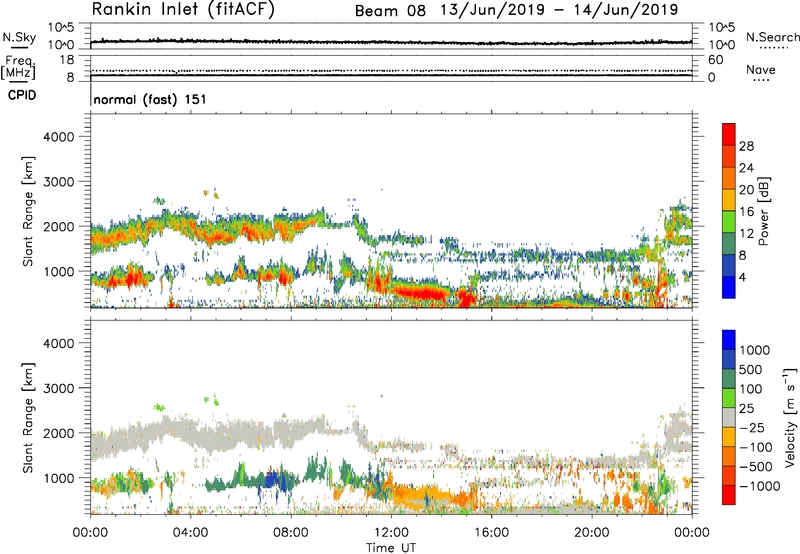800x554 pixels.
Task: Click the velocity panel 'Slant Range [km]' label
Action: 28,417
